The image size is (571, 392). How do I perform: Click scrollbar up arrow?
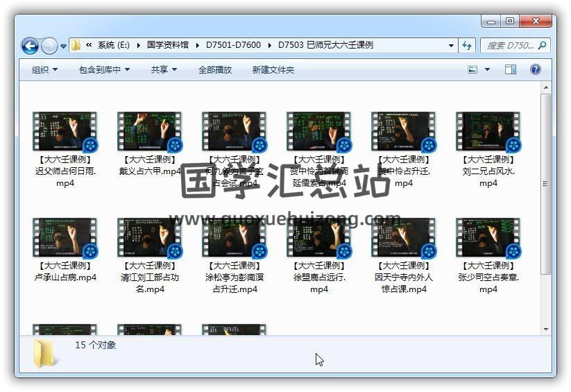tap(545, 87)
